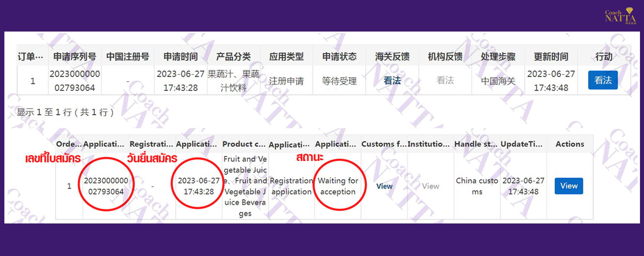Click the 申请状态 column header
644x256 pixels.
pos(339,56)
